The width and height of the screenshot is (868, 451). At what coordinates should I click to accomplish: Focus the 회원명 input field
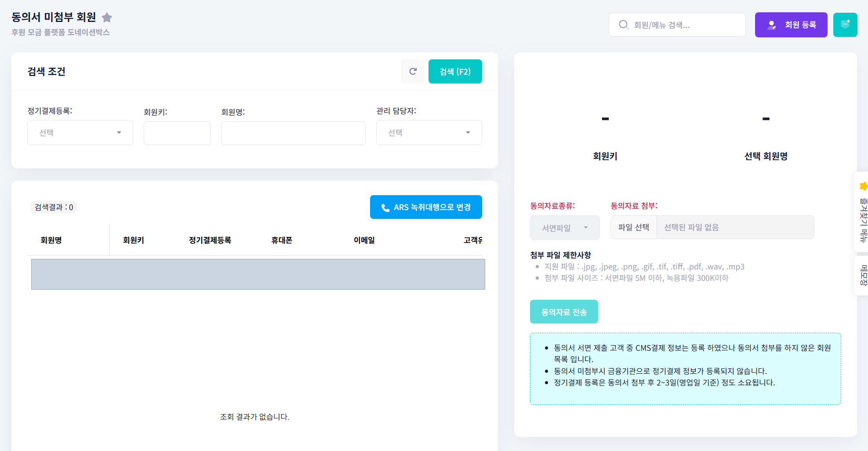(x=293, y=133)
